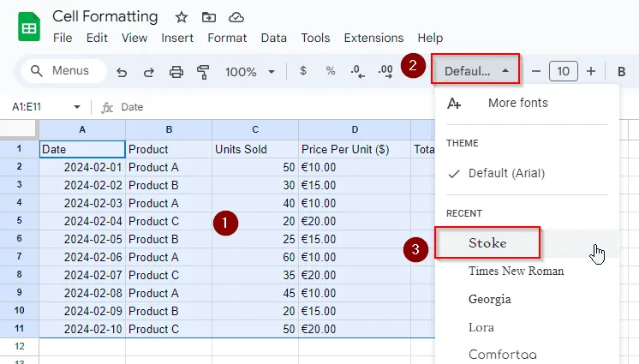Select Default (Arial) theme font
The width and height of the screenshot is (639, 364).
click(x=527, y=174)
